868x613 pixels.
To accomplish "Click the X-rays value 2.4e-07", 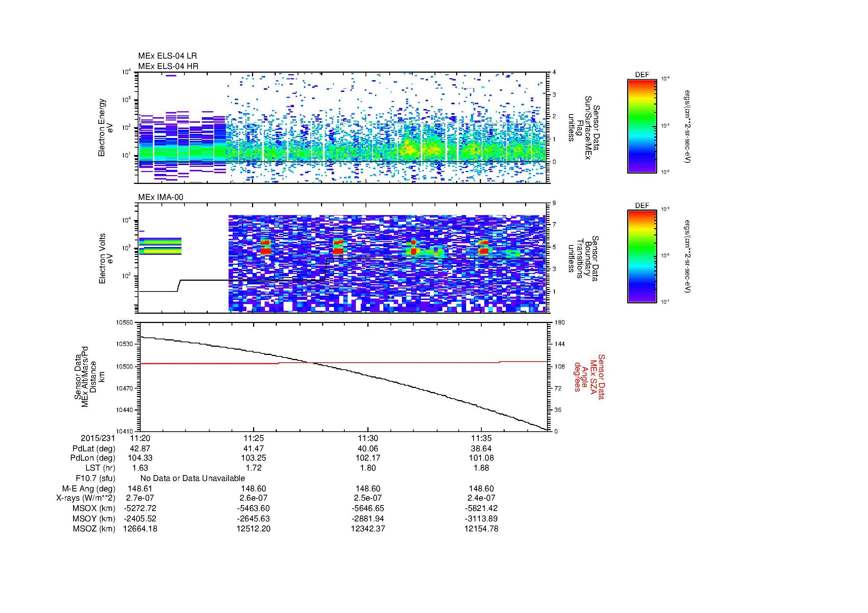I will tap(481, 498).
